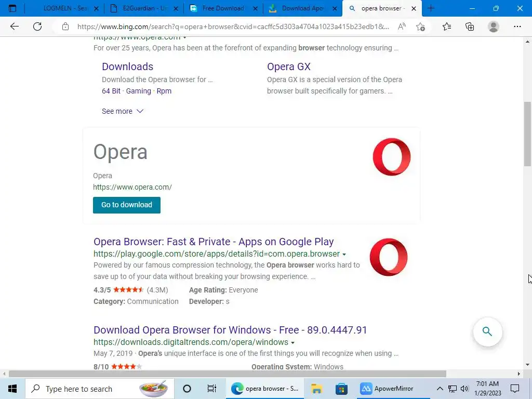Close the Free Download tab

256,8
